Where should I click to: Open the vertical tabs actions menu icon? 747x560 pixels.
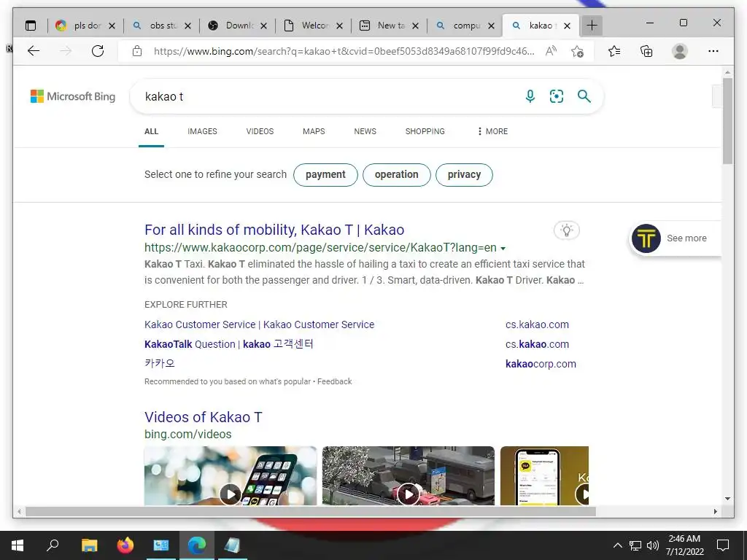pos(31,26)
